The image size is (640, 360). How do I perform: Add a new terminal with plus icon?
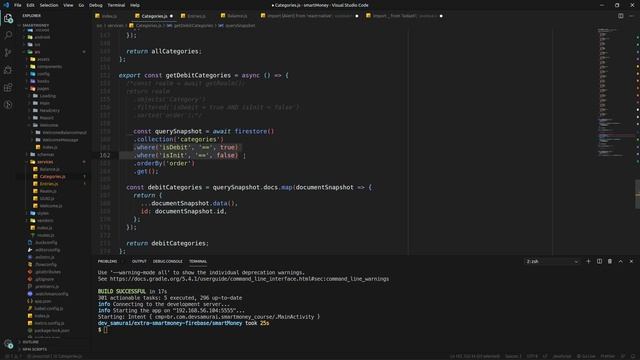point(588,261)
